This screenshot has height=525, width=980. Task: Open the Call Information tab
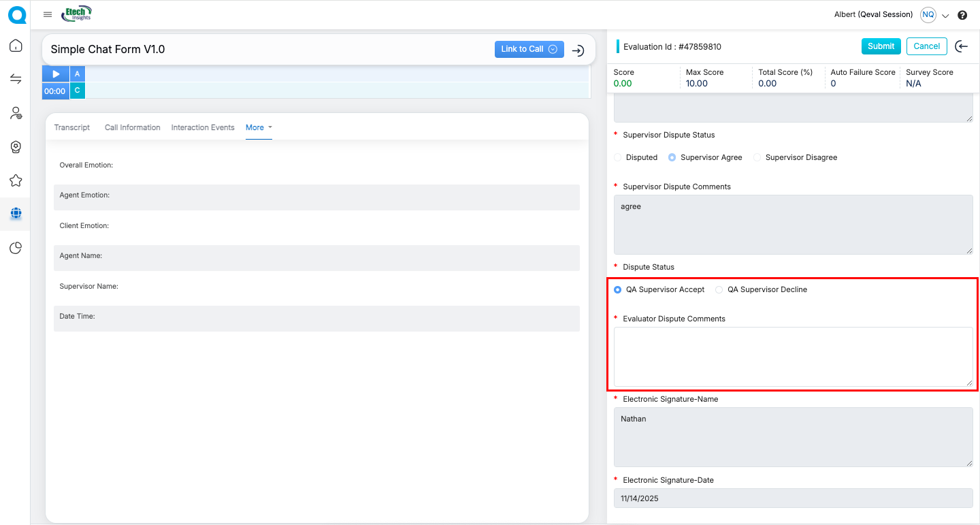132,127
